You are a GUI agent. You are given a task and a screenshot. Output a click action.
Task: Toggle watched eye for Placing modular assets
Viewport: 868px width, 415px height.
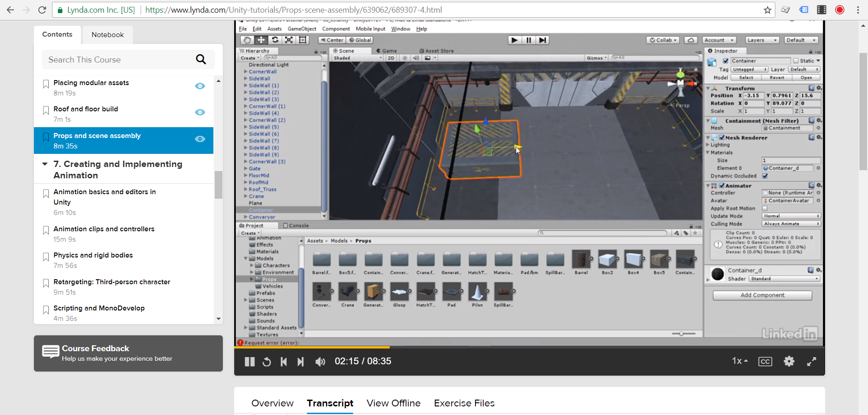pos(200,86)
